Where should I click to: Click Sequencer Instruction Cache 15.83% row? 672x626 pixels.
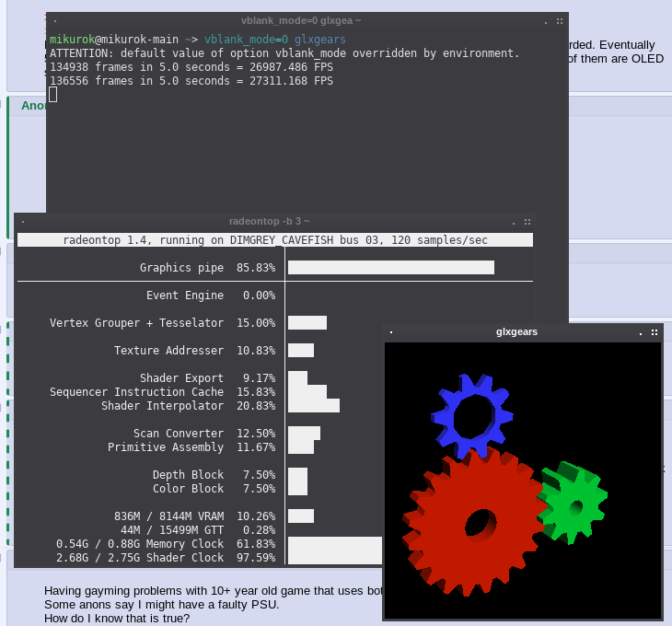coord(162,391)
